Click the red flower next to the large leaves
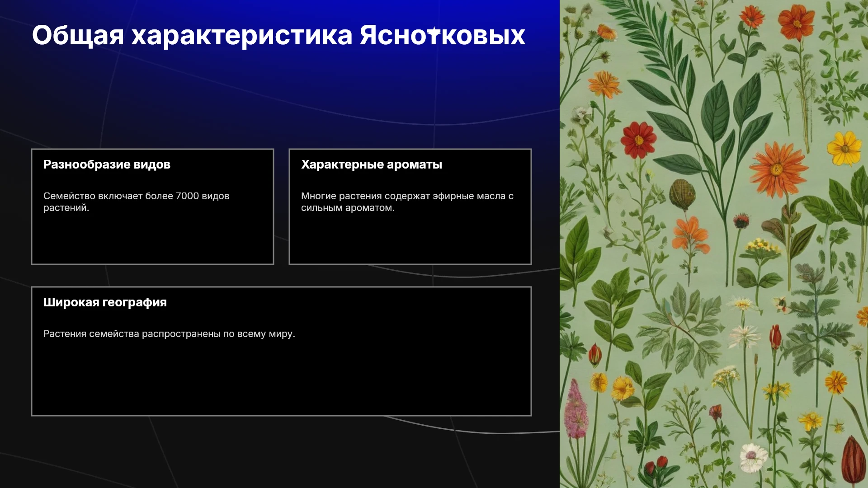 [638, 140]
